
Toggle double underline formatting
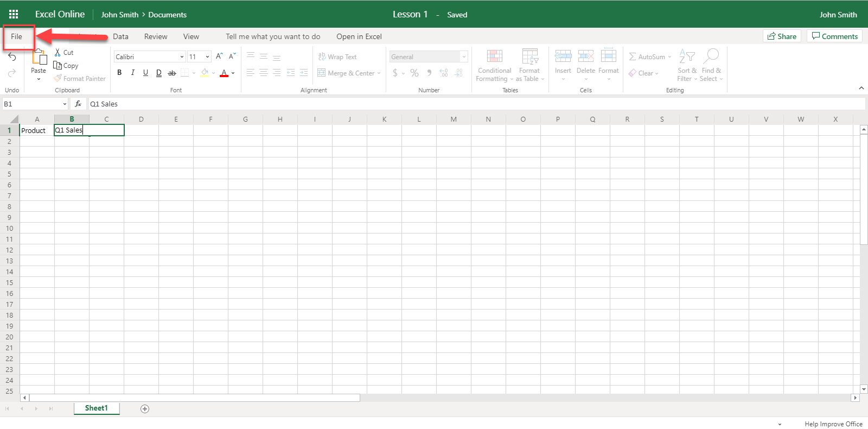click(158, 73)
